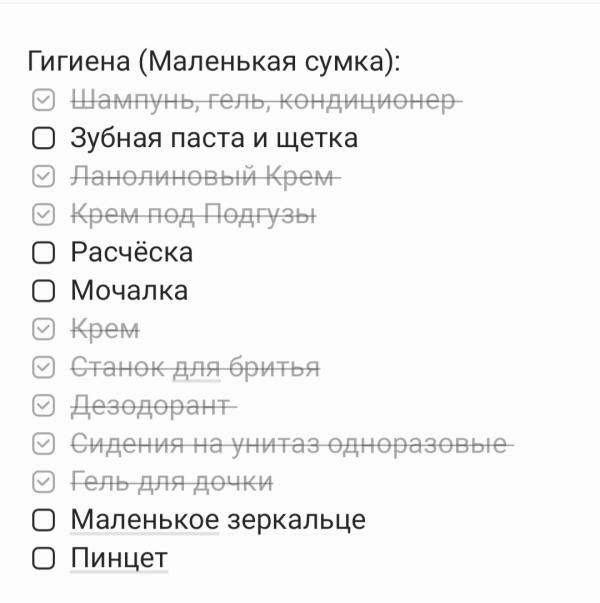Click the Мочалка item text
Screen dimensions: 600x603
point(130,291)
